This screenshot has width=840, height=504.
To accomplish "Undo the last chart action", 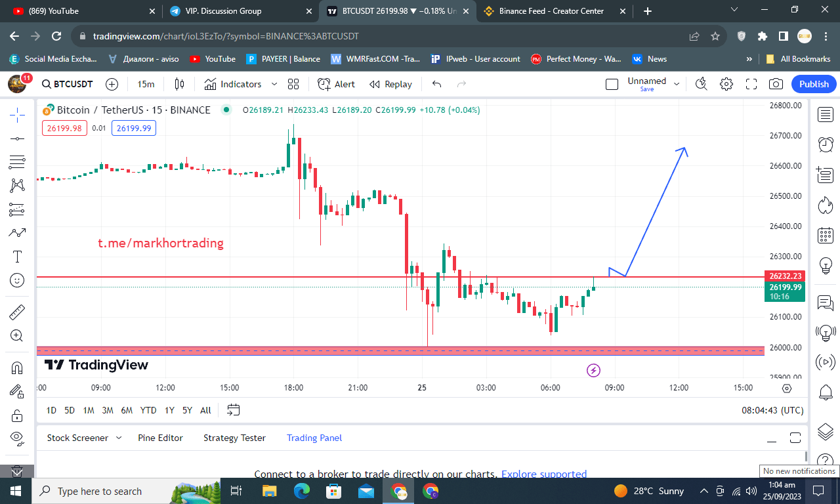I will click(437, 84).
